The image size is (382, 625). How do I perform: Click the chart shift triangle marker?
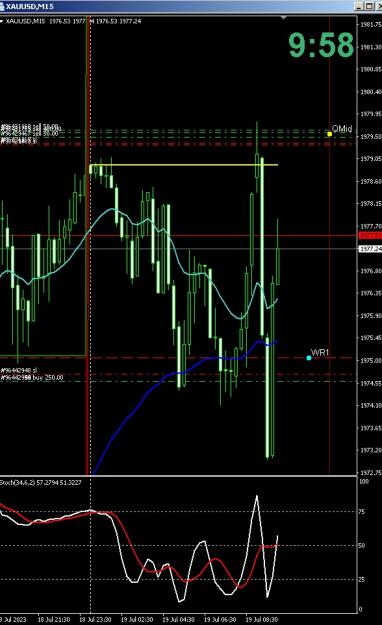point(284,18)
